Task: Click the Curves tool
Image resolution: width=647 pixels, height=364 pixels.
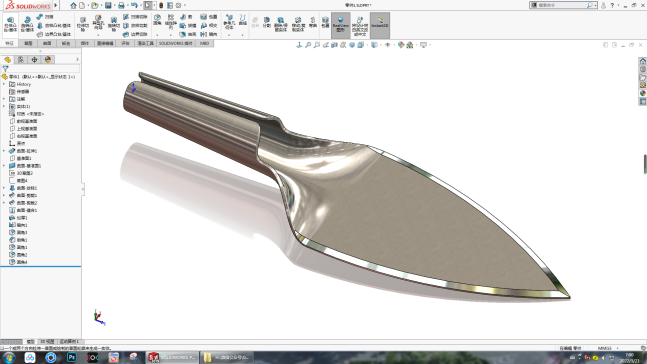Action: (243, 20)
